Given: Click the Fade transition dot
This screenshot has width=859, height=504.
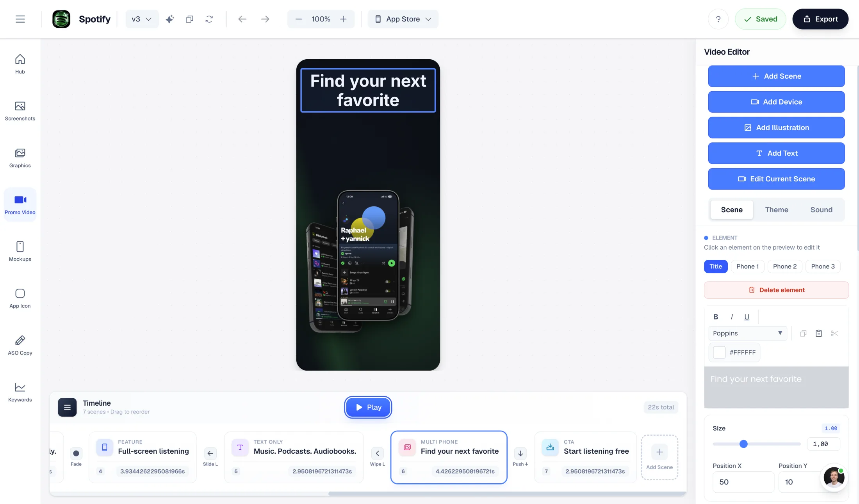Looking at the screenshot, I should pyautogui.click(x=76, y=453).
